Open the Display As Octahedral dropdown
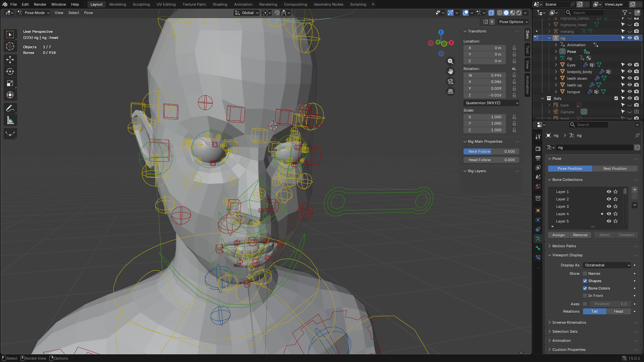Viewport: 644px width, 362px height. pos(607,265)
